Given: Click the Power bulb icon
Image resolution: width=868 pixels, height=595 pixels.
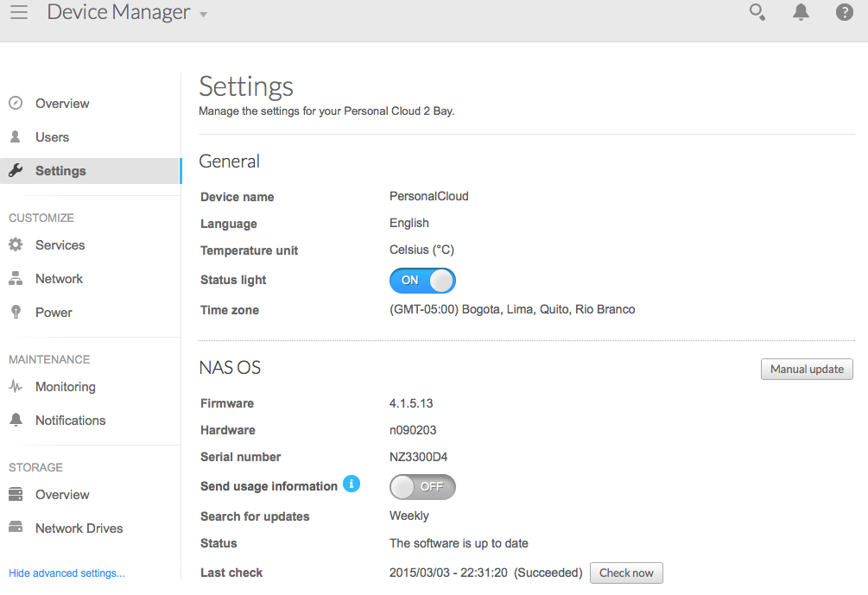Looking at the screenshot, I should pos(16,312).
